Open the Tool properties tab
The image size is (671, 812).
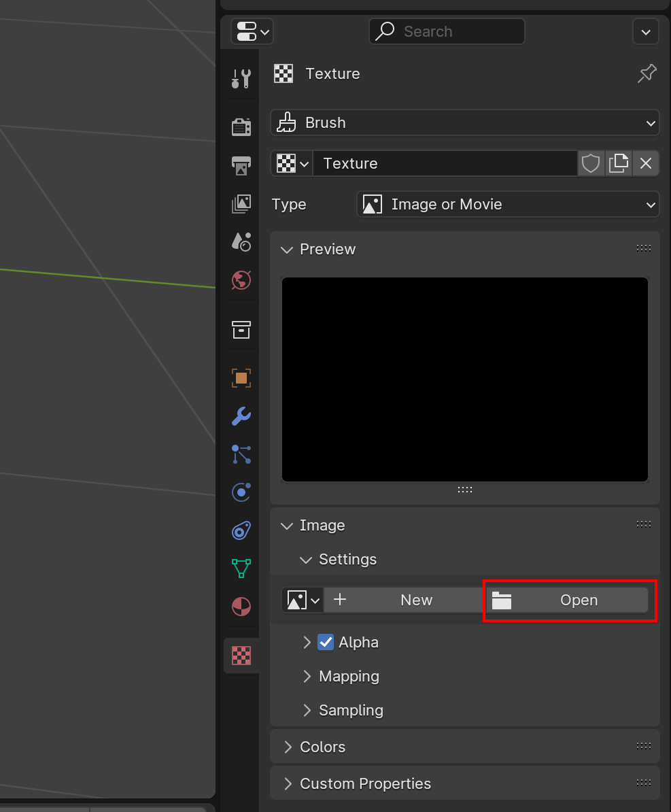[x=241, y=80]
